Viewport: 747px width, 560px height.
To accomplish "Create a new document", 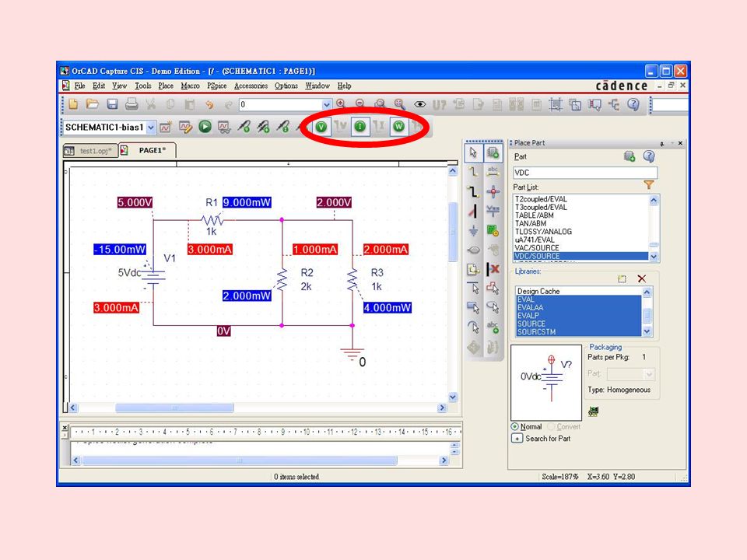I will [x=73, y=103].
